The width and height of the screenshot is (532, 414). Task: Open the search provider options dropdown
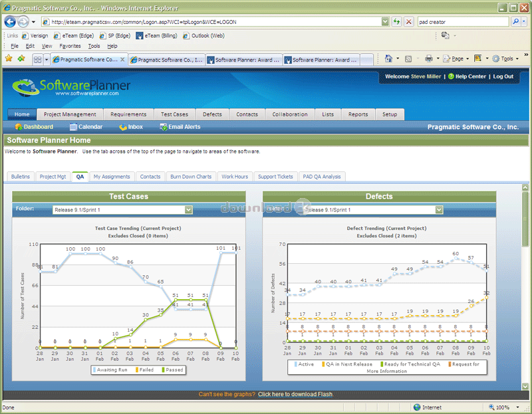point(524,22)
